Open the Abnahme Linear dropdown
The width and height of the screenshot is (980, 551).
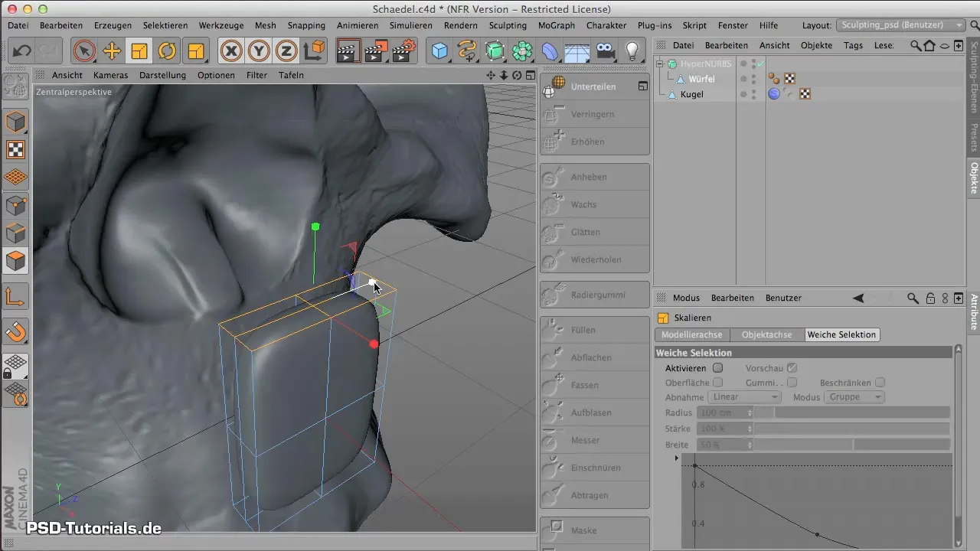click(x=745, y=397)
